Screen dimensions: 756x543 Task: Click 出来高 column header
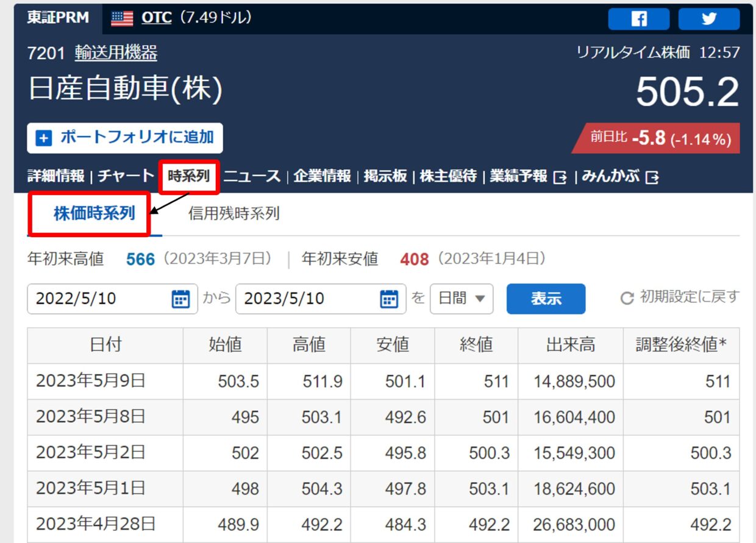point(571,345)
